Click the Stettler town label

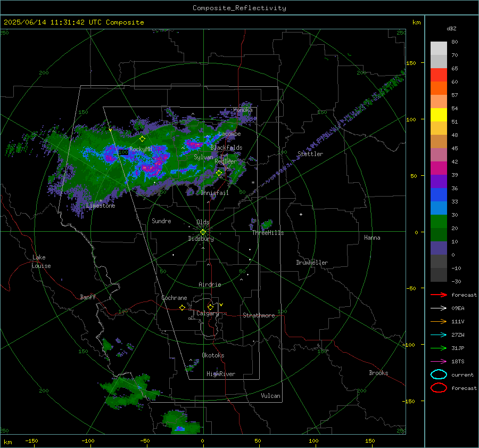310,154
